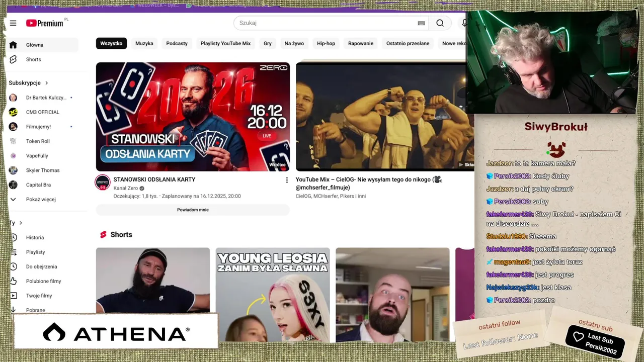Select the Rapowanie filter chip
The width and height of the screenshot is (644, 362).
point(361,43)
